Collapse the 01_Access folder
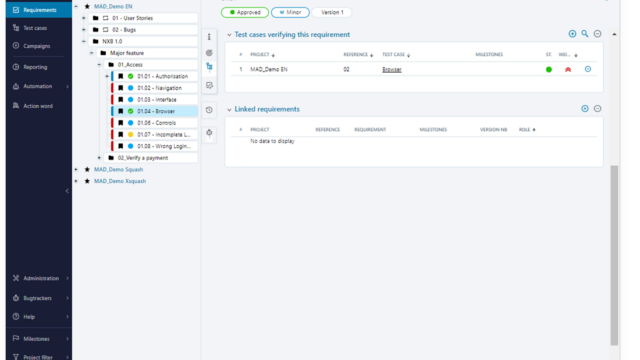This screenshot has height=360, width=640. tap(99, 64)
